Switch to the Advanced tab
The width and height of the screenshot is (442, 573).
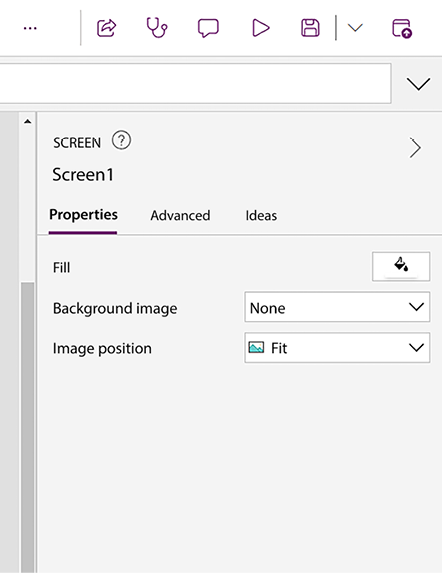coord(180,216)
